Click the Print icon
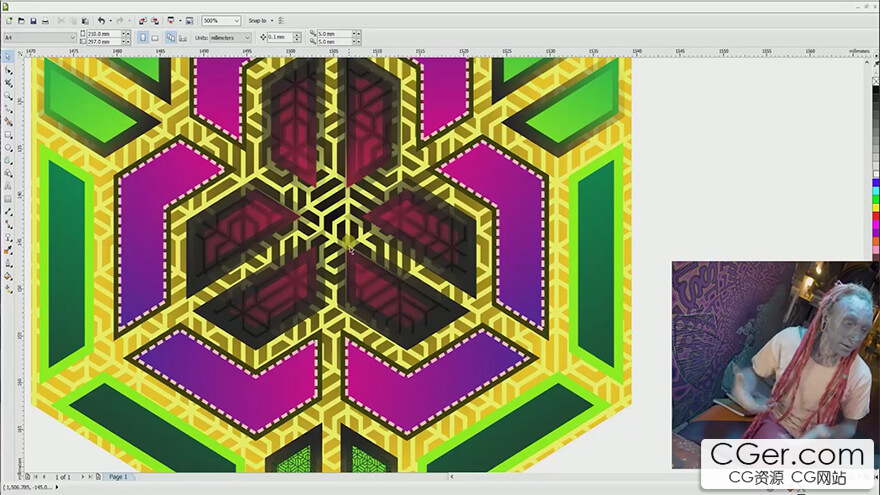 (45, 21)
